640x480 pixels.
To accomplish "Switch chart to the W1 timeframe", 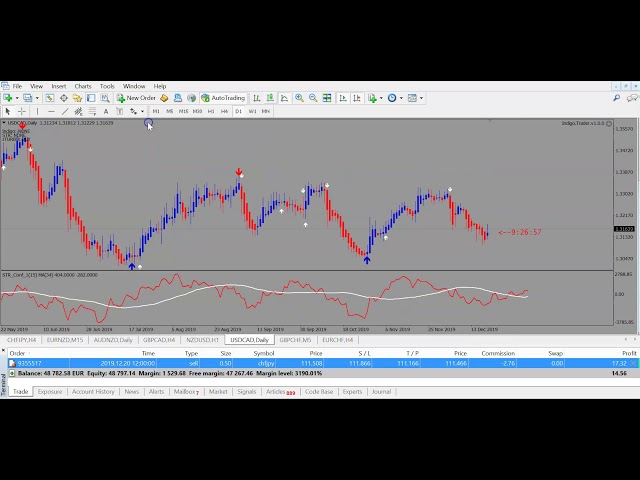I will point(252,111).
